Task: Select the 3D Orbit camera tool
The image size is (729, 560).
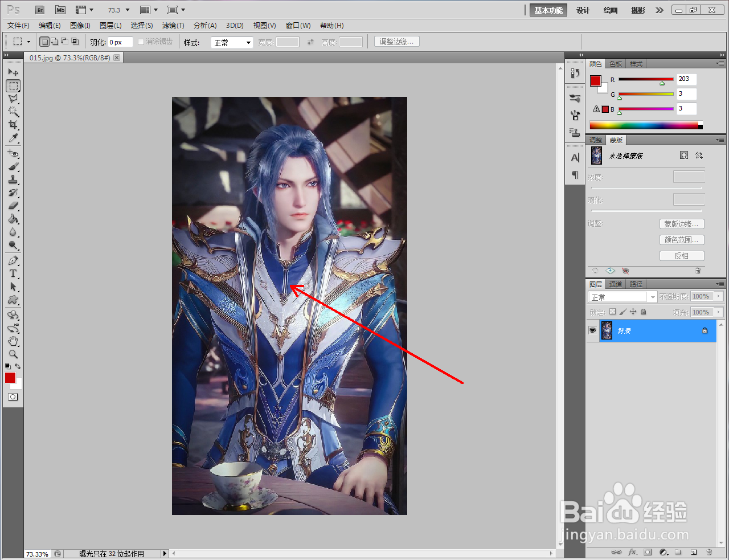Action: [x=13, y=329]
